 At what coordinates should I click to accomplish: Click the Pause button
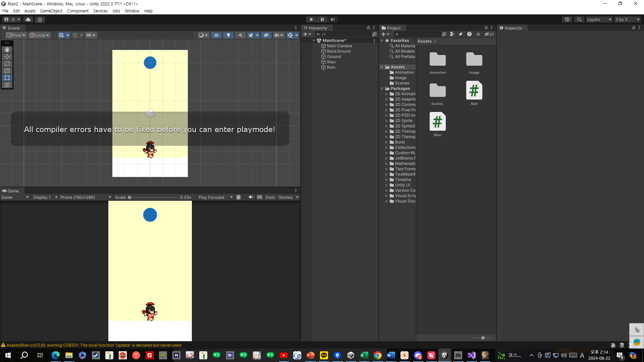click(322, 19)
